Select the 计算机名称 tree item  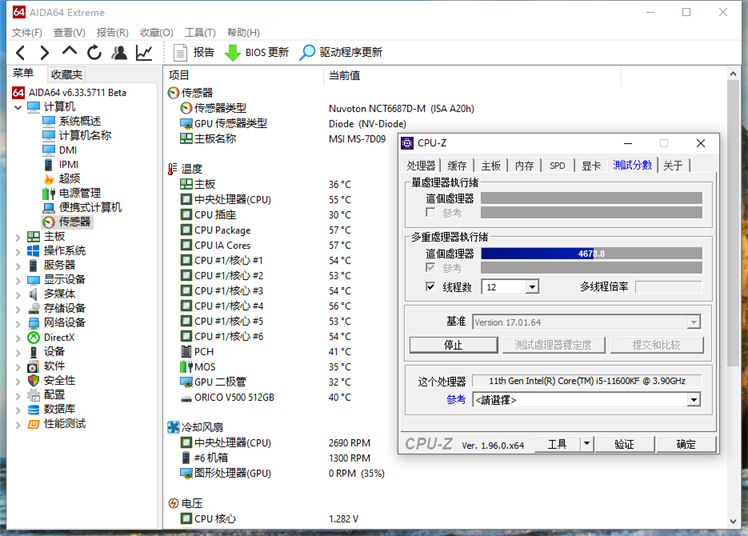pyautogui.click(x=77, y=135)
